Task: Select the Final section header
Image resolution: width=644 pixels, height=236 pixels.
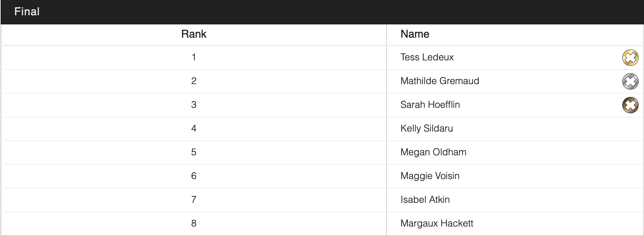Action: point(27,12)
